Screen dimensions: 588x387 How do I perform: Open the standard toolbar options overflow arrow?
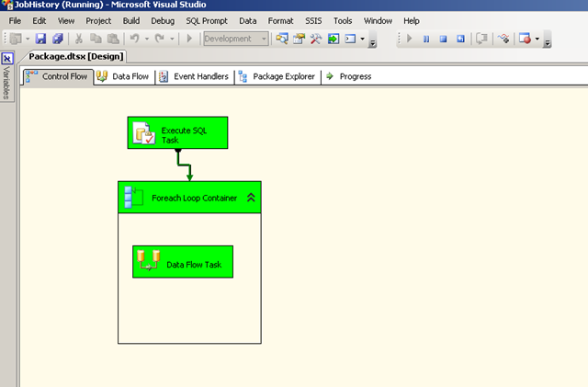click(372, 41)
